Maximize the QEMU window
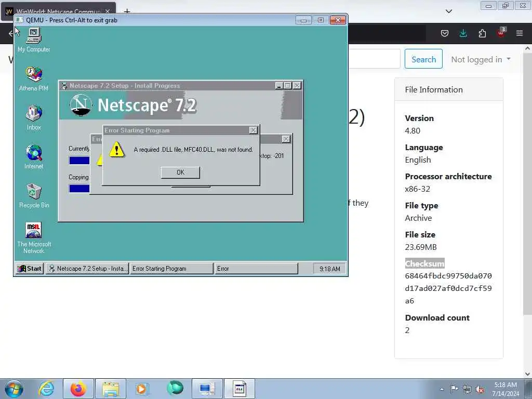This screenshot has width=532, height=399. pyautogui.click(x=321, y=20)
